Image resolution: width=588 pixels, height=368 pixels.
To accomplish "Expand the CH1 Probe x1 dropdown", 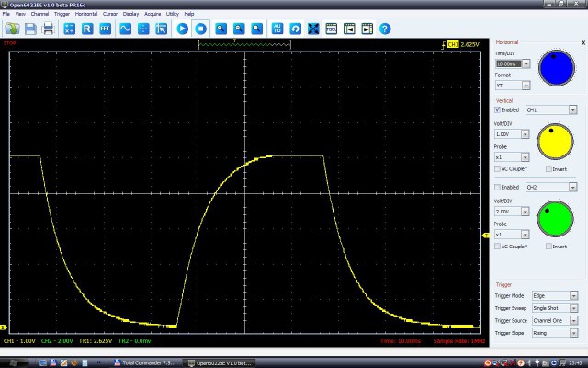I will [x=525, y=157].
